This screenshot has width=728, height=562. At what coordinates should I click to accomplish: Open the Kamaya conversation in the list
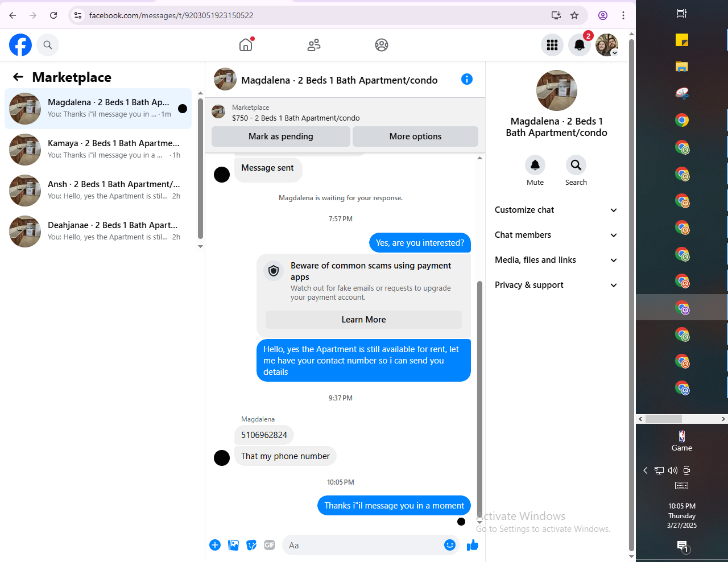(98, 149)
